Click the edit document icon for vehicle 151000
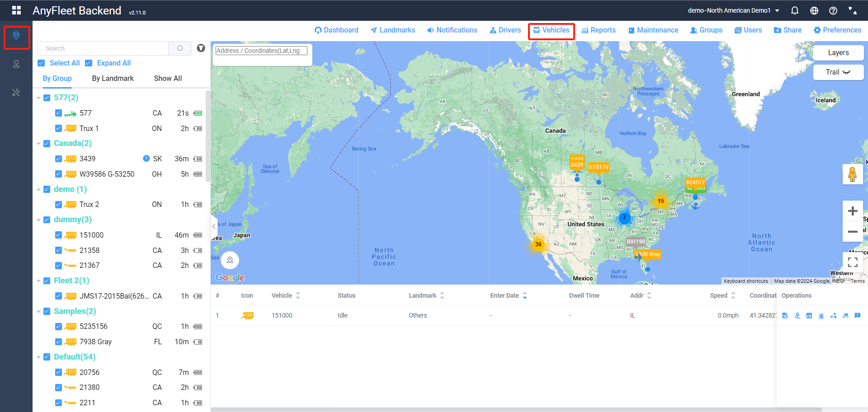The image size is (868, 412). pyautogui.click(x=785, y=316)
